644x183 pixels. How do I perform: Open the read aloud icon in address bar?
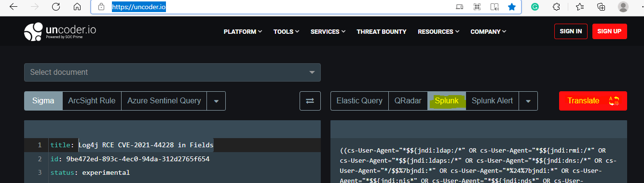[494, 7]
